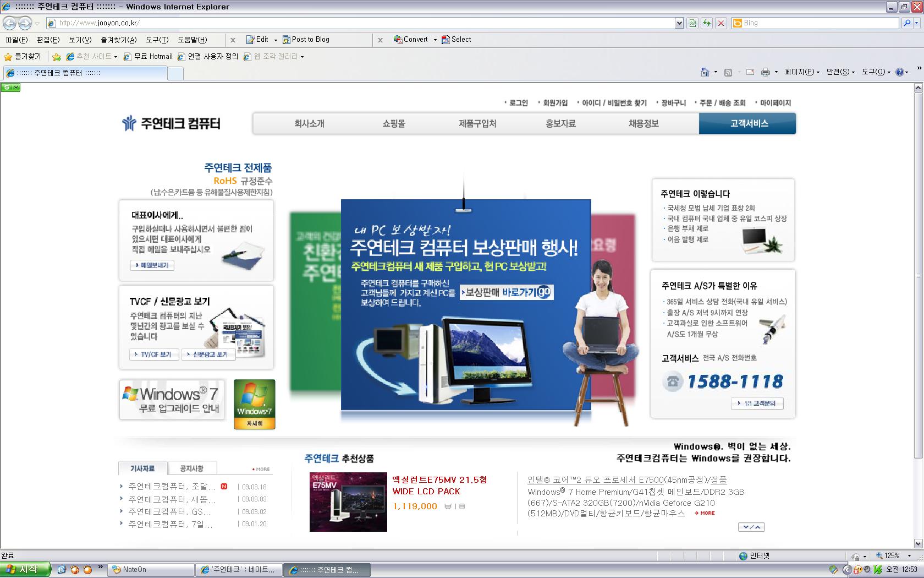Open the address bar history dropdown
Screen dimensions: 924x578
(x=679, y=23)
